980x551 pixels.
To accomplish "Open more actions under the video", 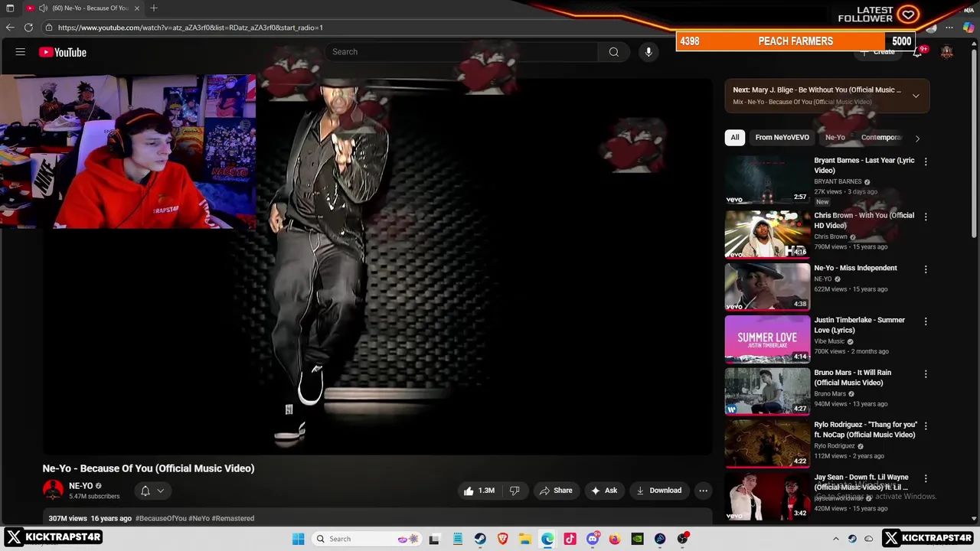I will (703, 491).
